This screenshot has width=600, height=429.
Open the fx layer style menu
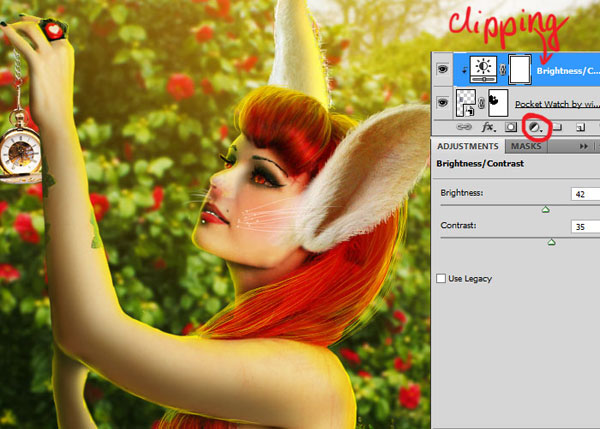[x=488, y=127]
